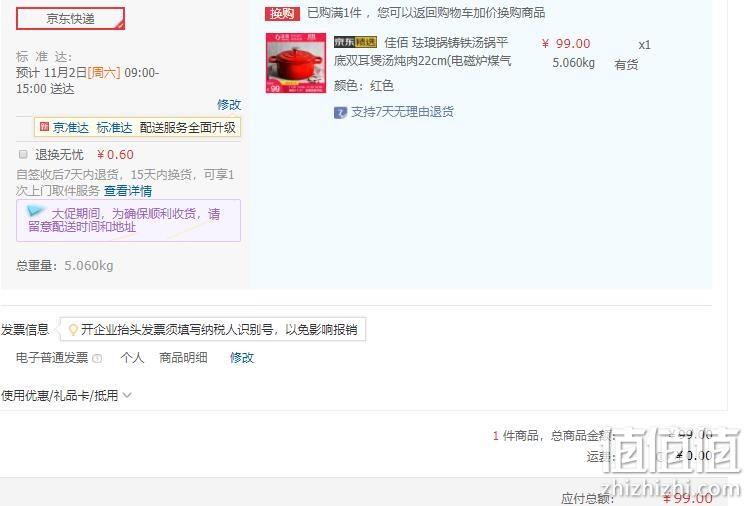Click the 大促期间 delivery notice banner

point(128,220)
